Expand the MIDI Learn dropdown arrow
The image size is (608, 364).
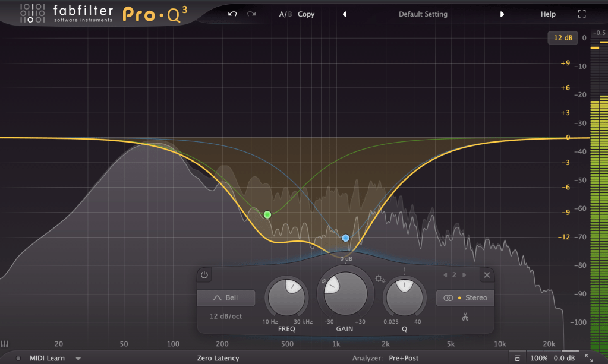coord(78,359)
